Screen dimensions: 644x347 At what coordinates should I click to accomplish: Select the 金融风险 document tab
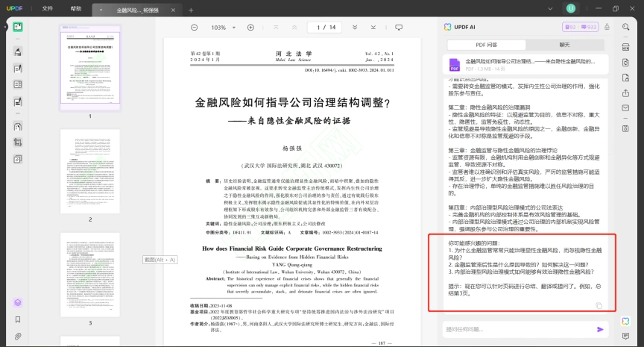[x=137, y=10]
